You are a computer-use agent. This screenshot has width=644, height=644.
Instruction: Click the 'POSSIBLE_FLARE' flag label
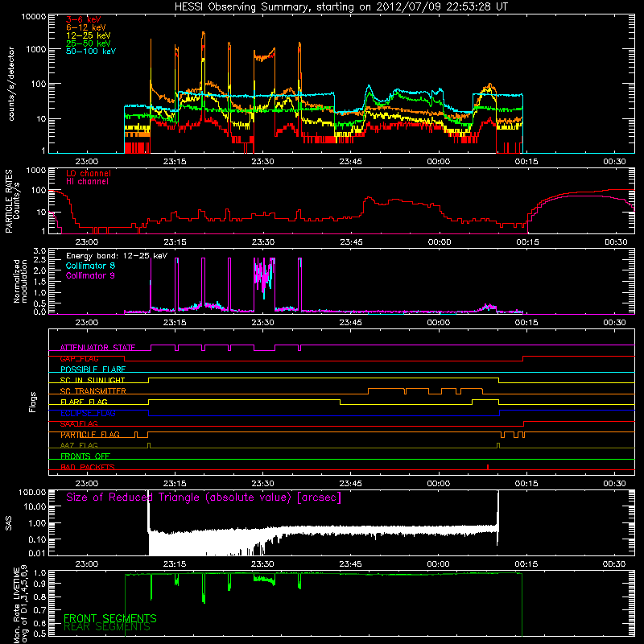93,369
